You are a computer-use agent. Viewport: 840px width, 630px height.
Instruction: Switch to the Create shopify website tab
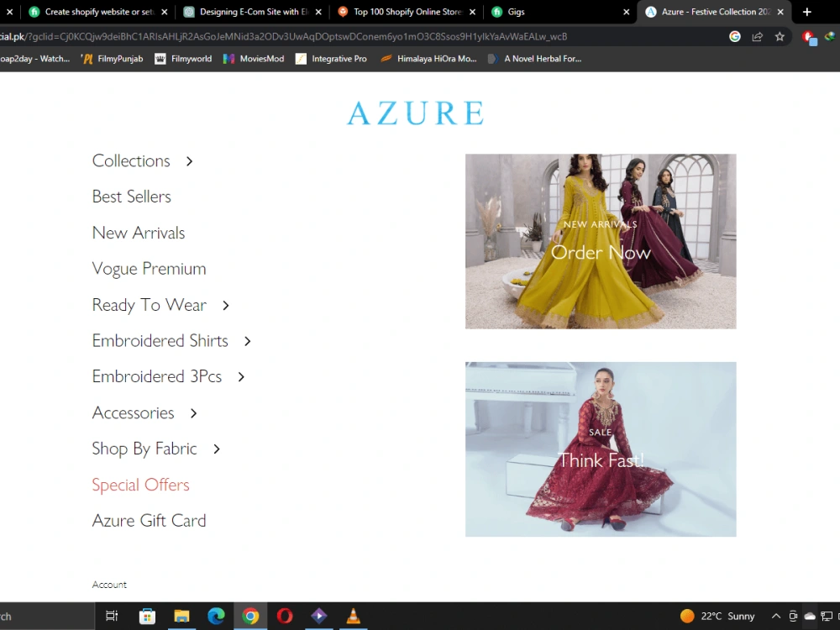(x=98, y=12)
